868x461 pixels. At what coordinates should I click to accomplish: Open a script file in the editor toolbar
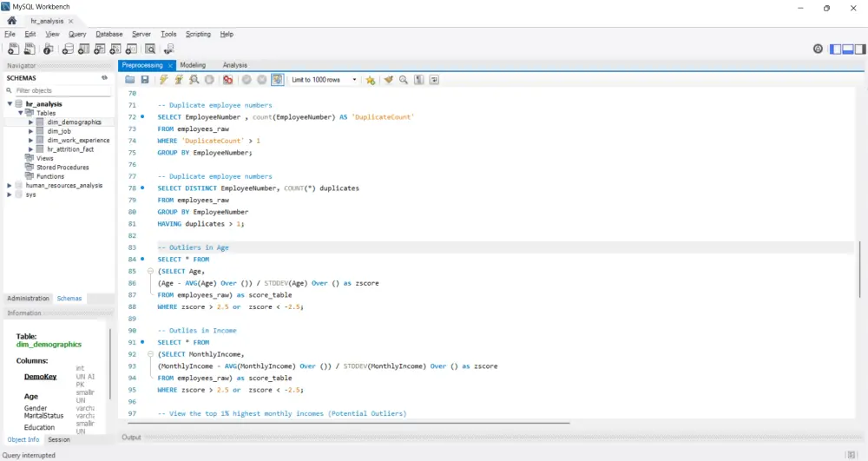(129, 80)
